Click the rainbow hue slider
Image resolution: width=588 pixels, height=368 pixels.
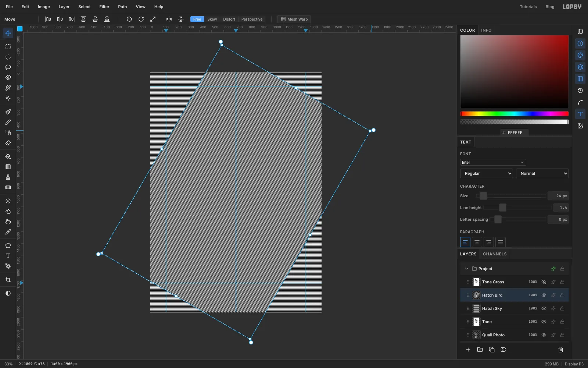[x=514, y=114]
